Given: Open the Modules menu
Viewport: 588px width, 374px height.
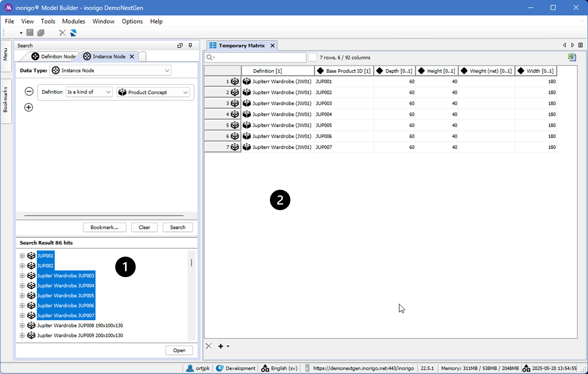Looking at the screenshot, I should [73, 21].
